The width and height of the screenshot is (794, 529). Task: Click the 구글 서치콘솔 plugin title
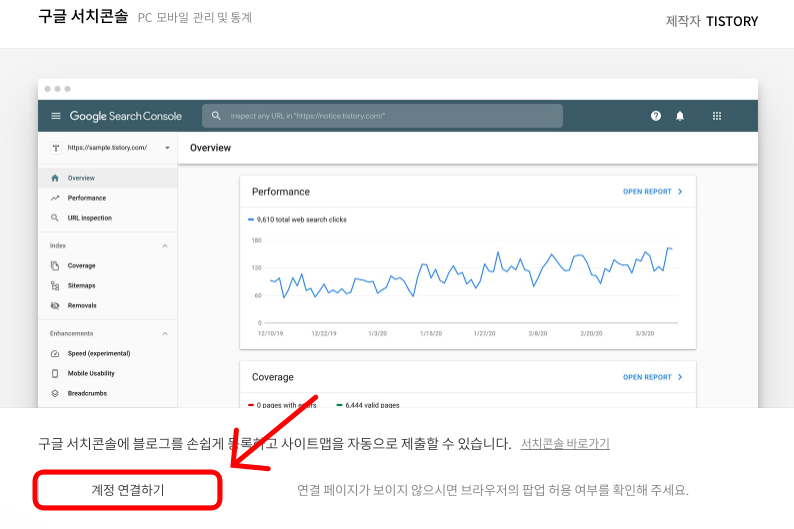click(83, 16)
